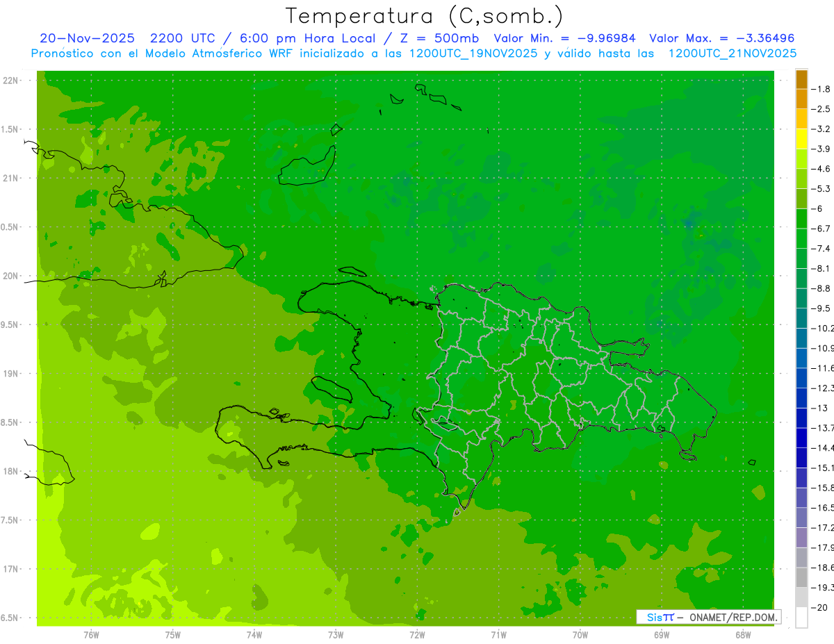Pick the white swatch below -20
The width and height of the screenshot is (834, 644).
tap(801, 618)
